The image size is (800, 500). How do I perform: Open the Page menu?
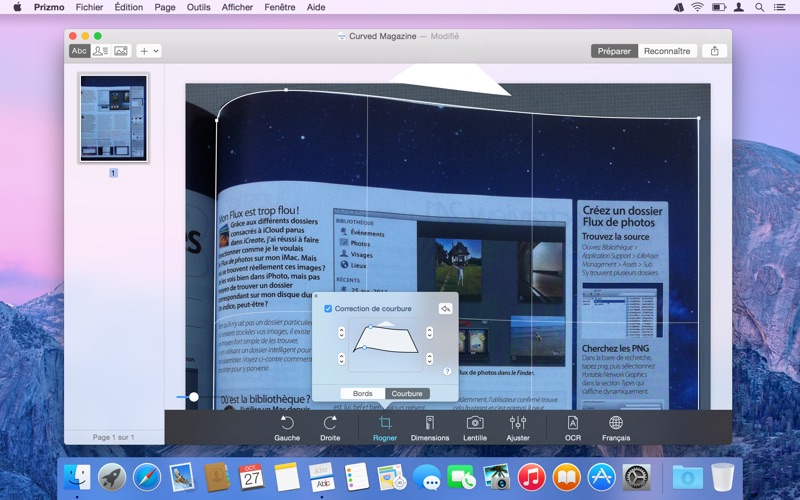pos(165,7)
